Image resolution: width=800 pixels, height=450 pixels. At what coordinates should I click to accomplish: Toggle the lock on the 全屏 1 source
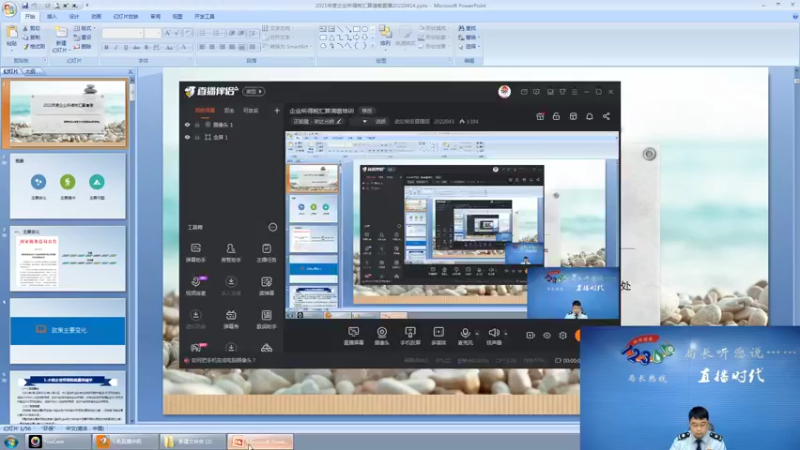[197, 137]
